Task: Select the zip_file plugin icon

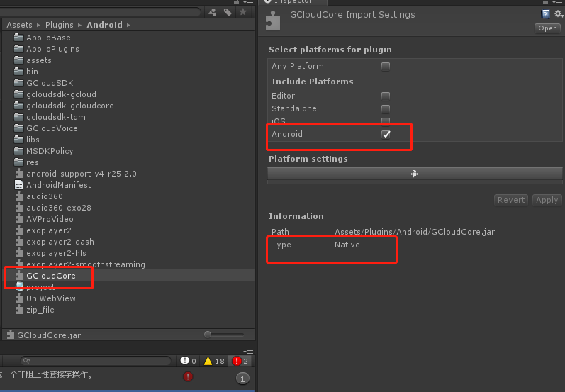Action: click(18, 310)
